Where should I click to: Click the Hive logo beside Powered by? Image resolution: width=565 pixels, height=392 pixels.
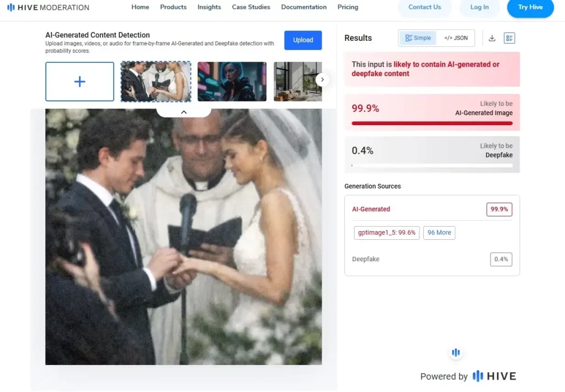click(494, 377)
